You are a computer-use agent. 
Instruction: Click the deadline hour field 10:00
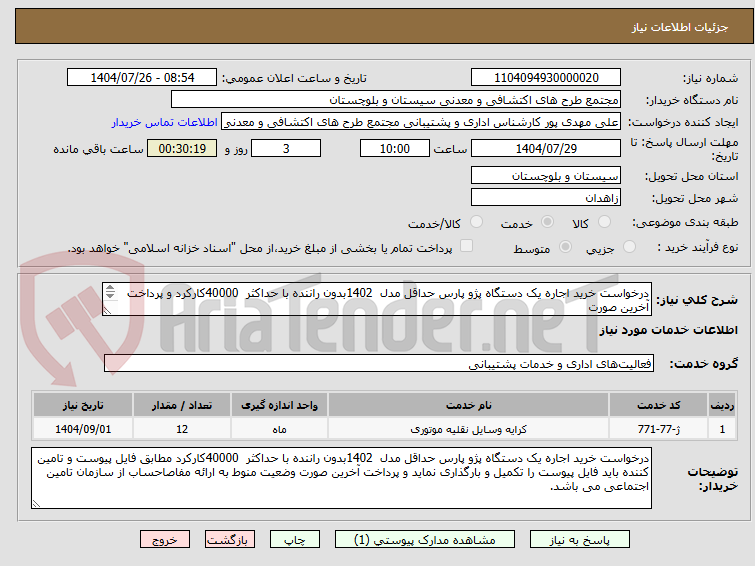[395, 148]
